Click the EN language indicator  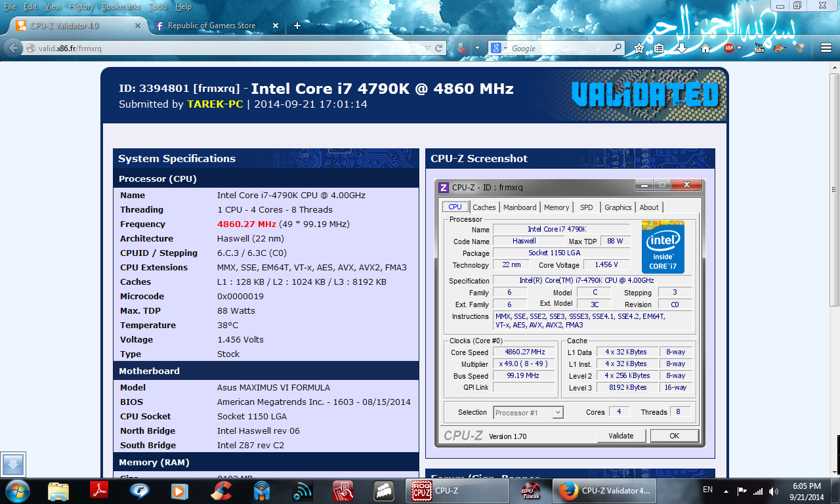(707, 490)
